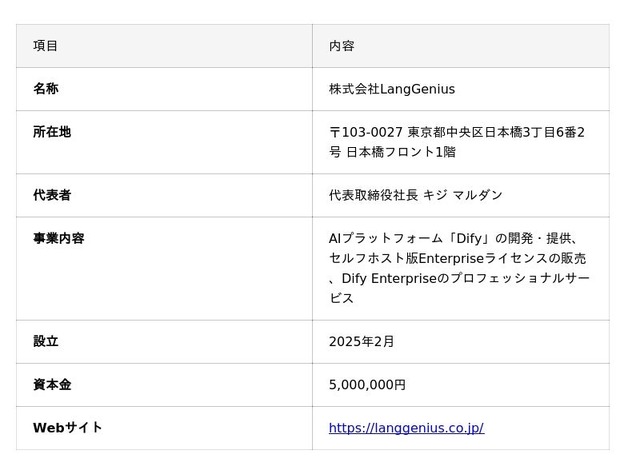Image resolution: width=640 pixels, height=474 pixels.
Task: Click the Webサイト row label
Action: pos(67,427)
